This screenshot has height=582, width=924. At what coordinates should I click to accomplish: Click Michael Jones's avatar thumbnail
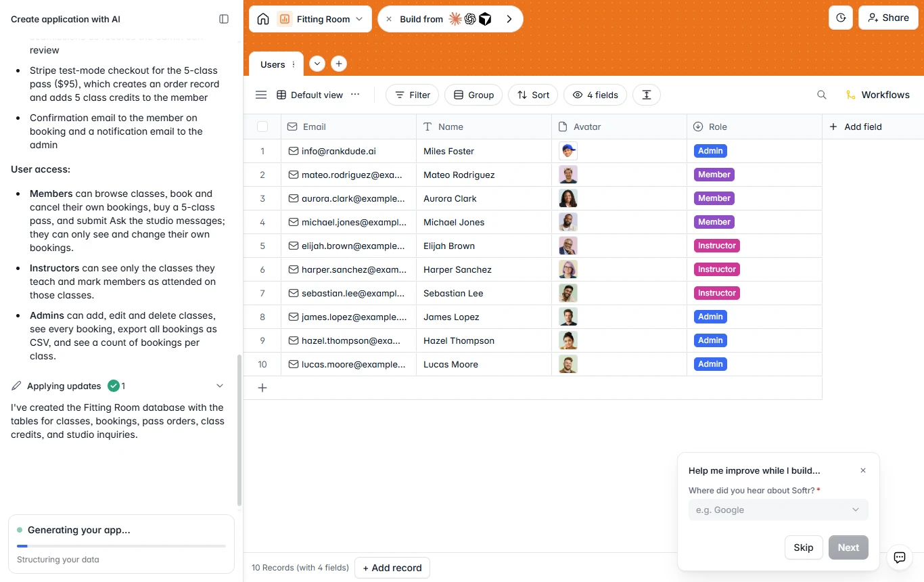(568, 222)
